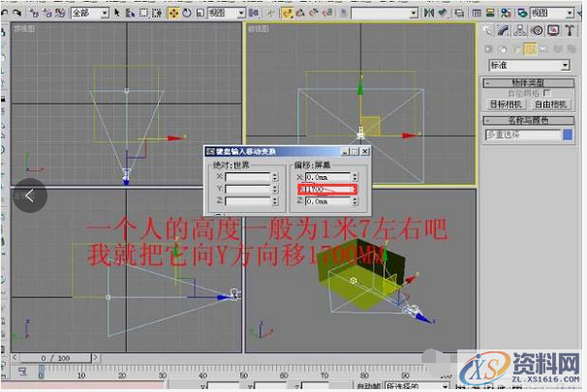
Task: Open the Curve Editor icon
Action: click(477, 14)
